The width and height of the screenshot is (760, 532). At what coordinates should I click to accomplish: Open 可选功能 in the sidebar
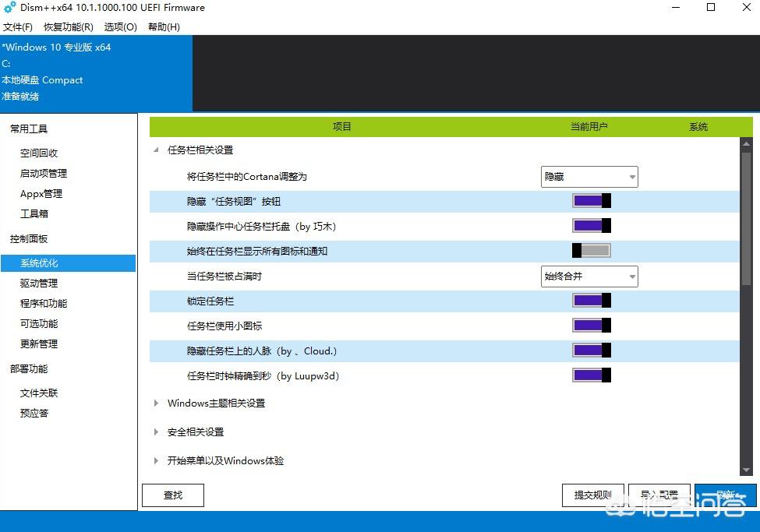point(39,324)
